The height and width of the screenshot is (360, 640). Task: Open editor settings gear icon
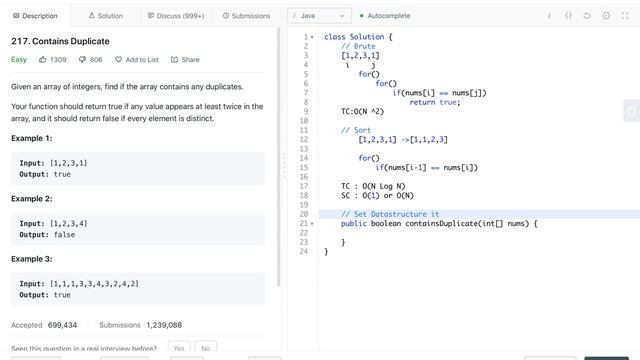coord(606,16)
